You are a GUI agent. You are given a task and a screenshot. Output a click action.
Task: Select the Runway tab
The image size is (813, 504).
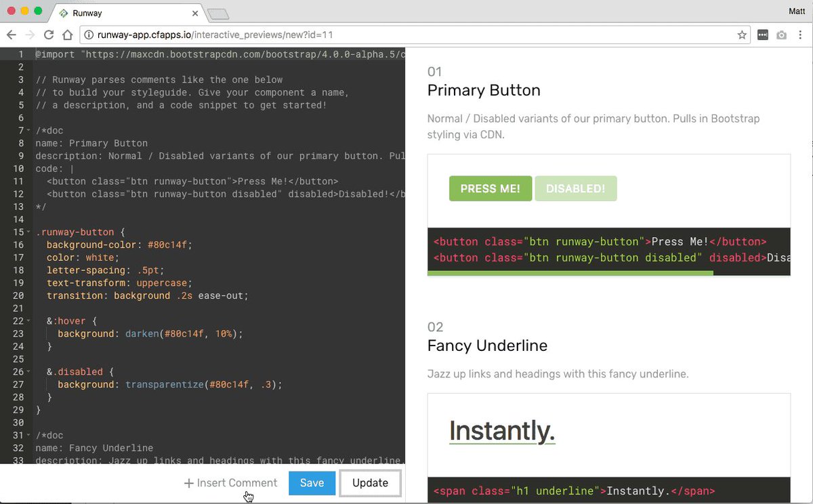pyautogui.click(x=127, y=13)
